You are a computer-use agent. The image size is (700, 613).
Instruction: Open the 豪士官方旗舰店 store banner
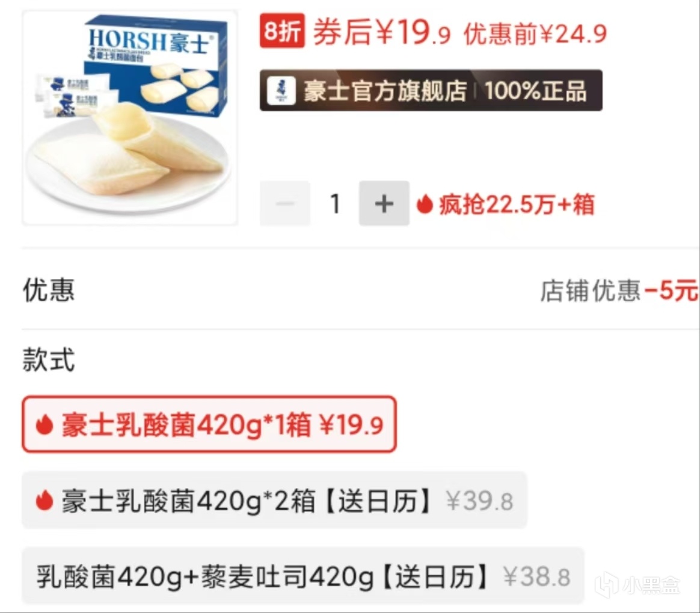coord(431,91)
